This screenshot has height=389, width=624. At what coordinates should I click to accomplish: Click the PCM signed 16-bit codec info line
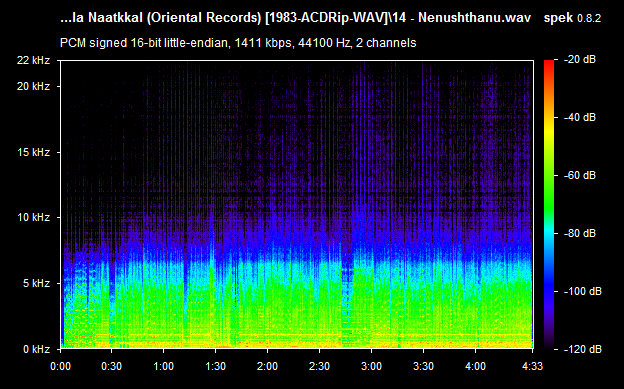pos(238,43)
